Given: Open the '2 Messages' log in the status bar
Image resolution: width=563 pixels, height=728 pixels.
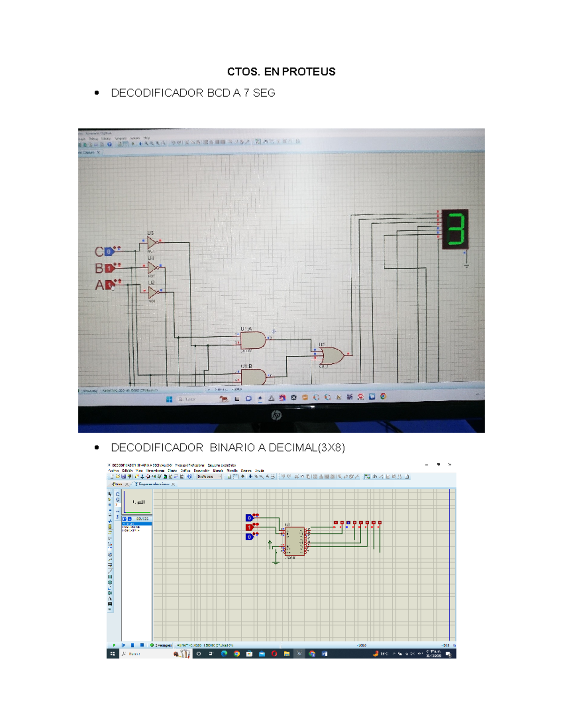Looking at the screenshot, I should click(x=160, y=645).
